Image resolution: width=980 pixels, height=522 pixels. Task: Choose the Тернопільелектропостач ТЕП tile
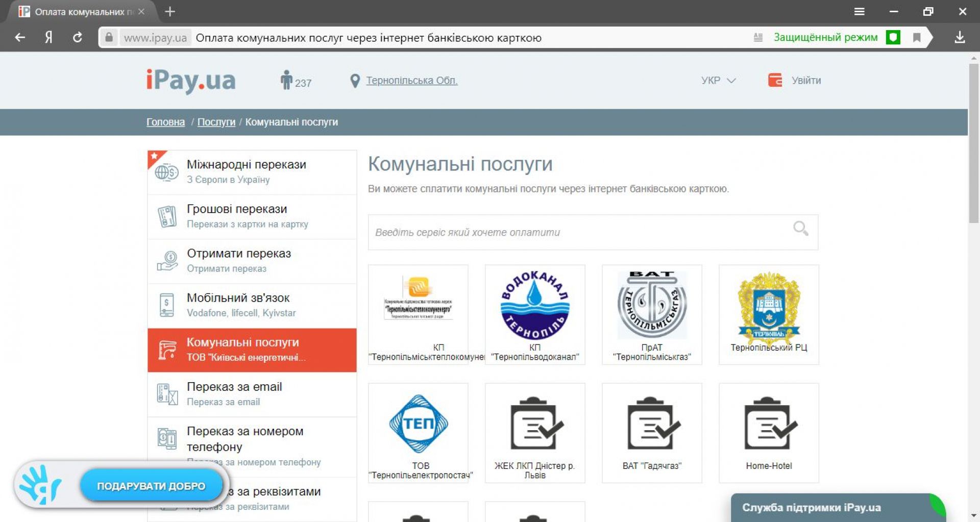418,433
